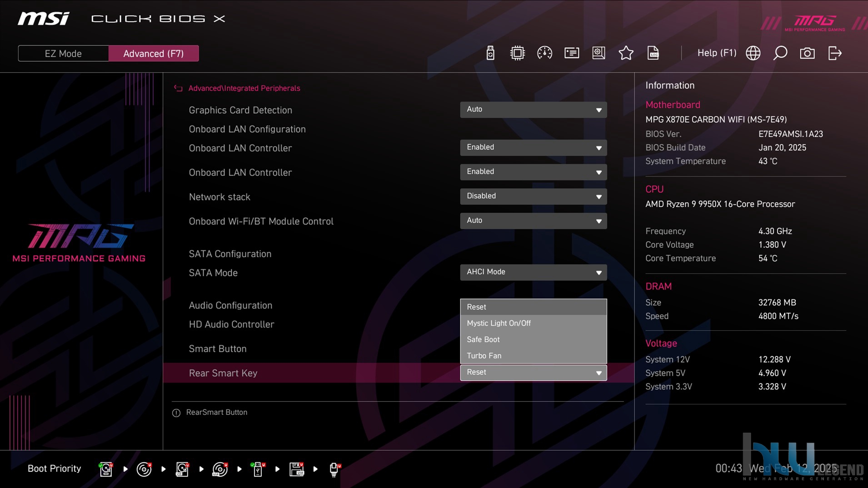Click the Boot Priority label

tap(54, 468)
